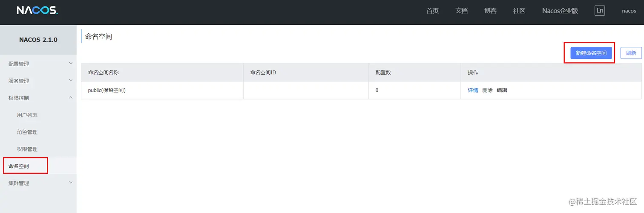Click the 新建命名空间 button
The height and width of the screenshot is (213, 644).
point(591,53)
